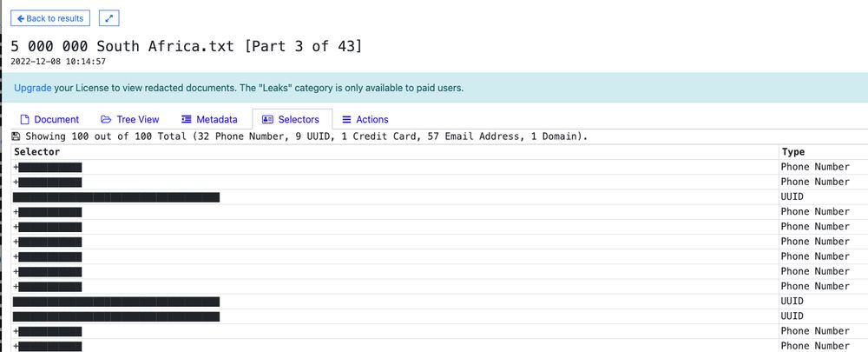Open the Tree View tab

coord(130,119)
